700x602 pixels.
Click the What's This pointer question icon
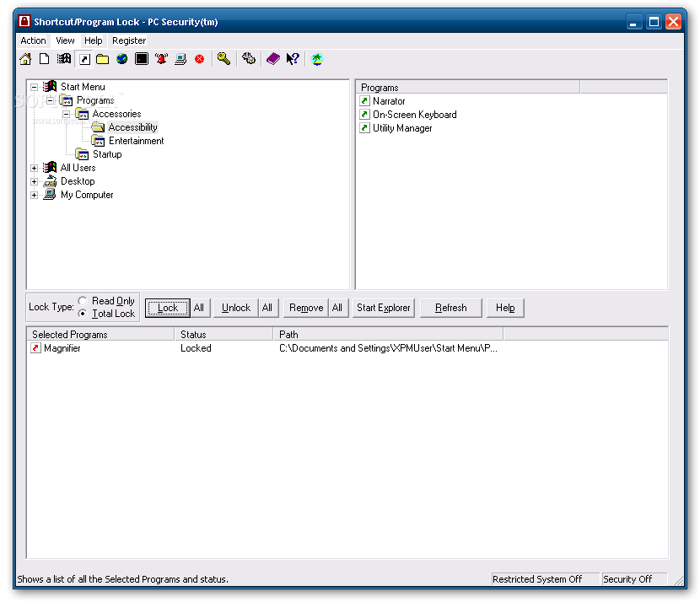pyautogui.click(x=293, y=58)
